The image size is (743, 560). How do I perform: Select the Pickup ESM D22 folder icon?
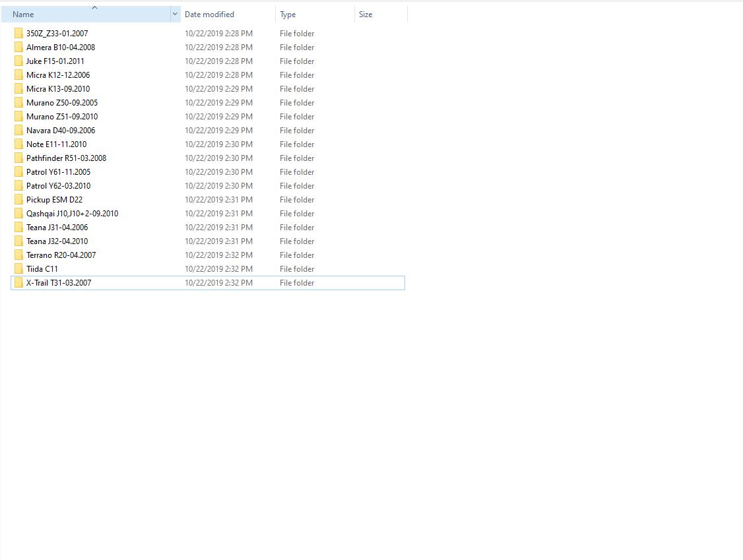[x=18, y=199]
